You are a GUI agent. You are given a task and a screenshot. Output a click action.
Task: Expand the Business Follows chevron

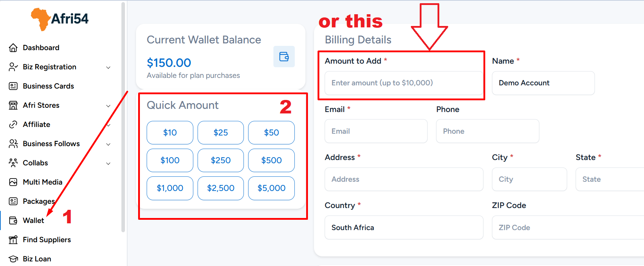pyautogui.click(x=108, y=144)
